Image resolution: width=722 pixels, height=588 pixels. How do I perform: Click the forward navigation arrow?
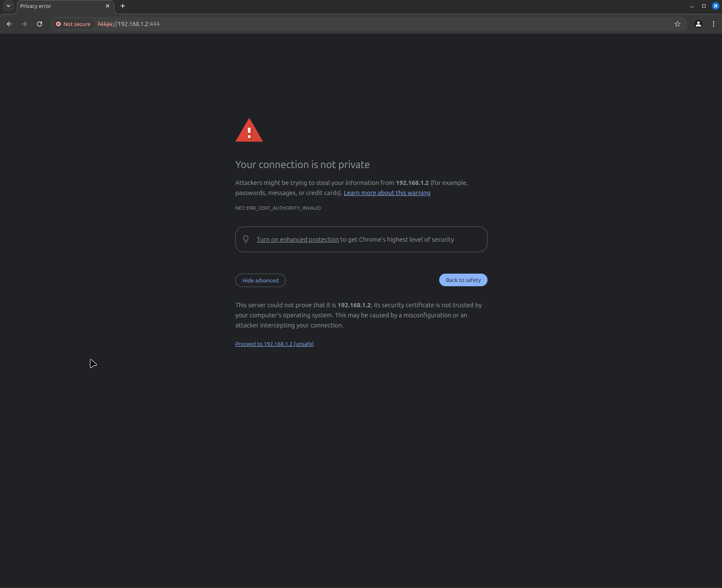click(24, 24)
